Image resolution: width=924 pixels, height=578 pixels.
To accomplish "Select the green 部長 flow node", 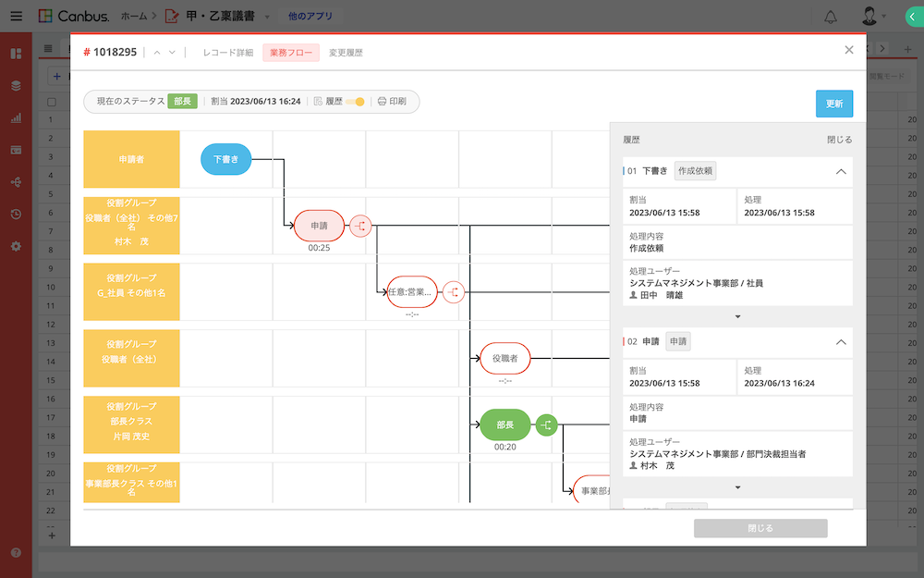I will [505, 425].
